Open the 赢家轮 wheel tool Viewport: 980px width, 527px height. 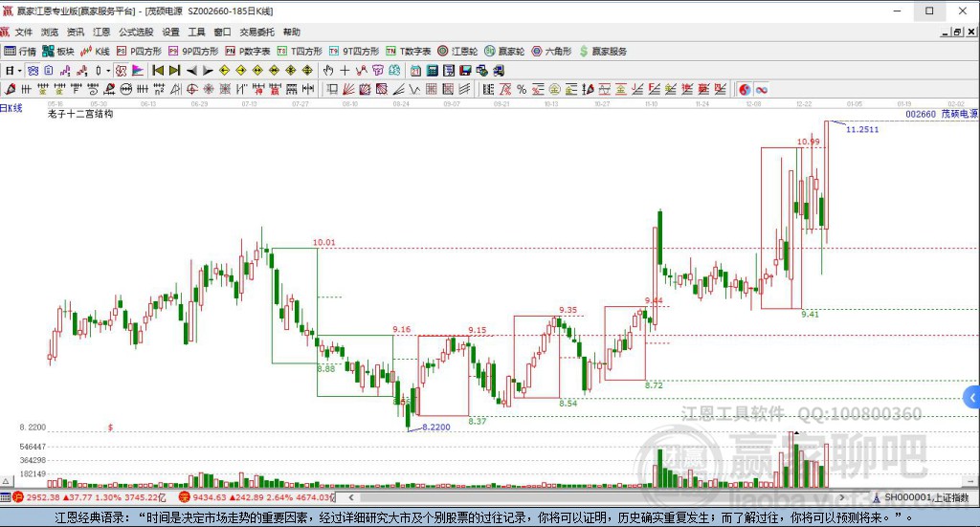[x=504, y=52]
